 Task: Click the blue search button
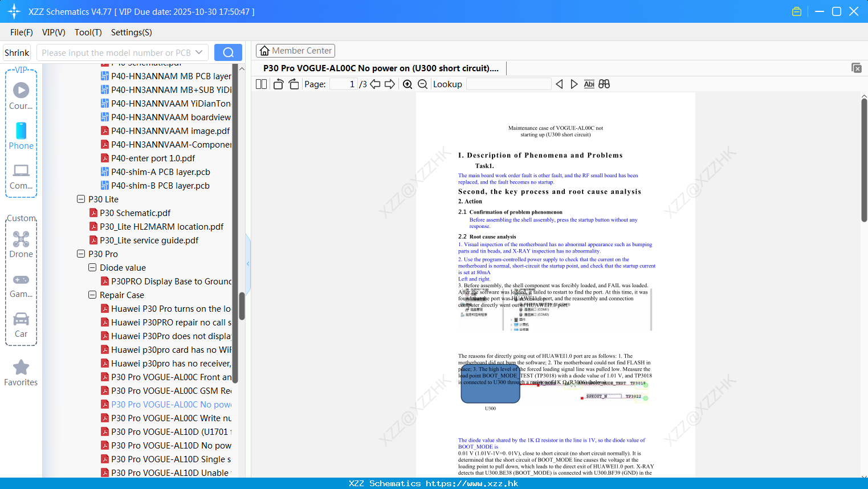(x=228, y=52)
